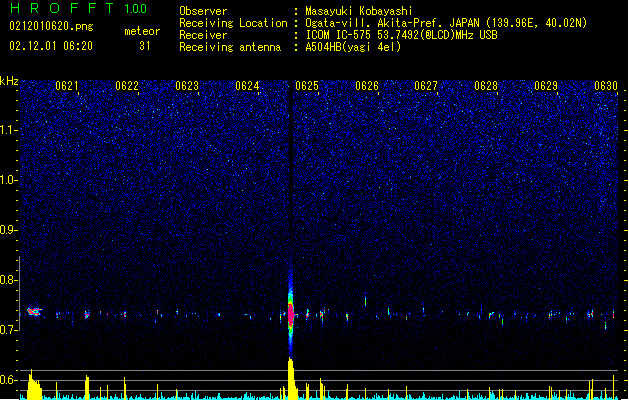This screenshot has width=629, height=400.
Task: Click the 'Receiving antenna' label
Action: [x=230, y=47]
